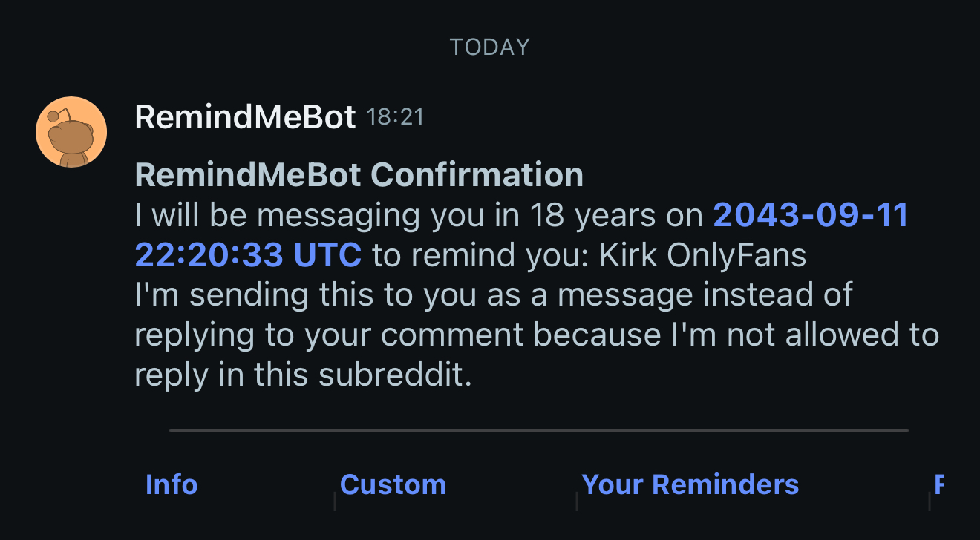
Task: Click the 22:20:33 UTC time link
Action: [248, 255]
